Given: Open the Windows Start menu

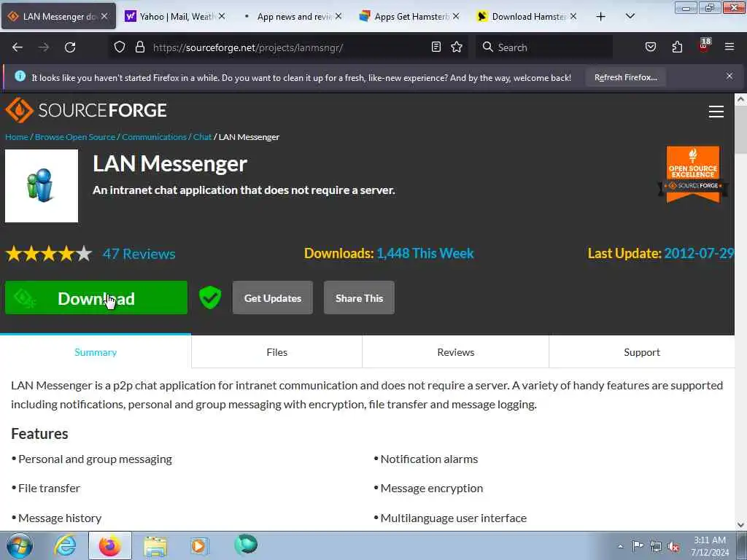Looking at the screenshot, I should pyautogui.click(x=20, y=545).
